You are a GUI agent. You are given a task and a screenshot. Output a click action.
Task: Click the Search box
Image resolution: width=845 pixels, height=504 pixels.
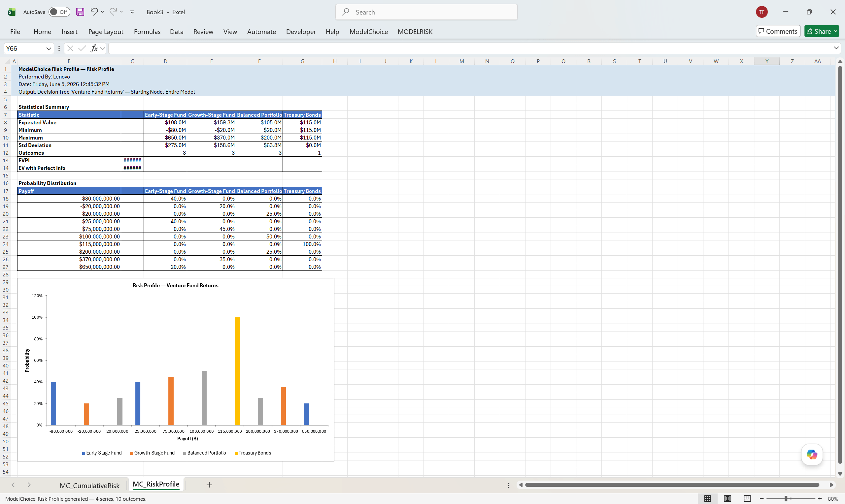(426, 12)
